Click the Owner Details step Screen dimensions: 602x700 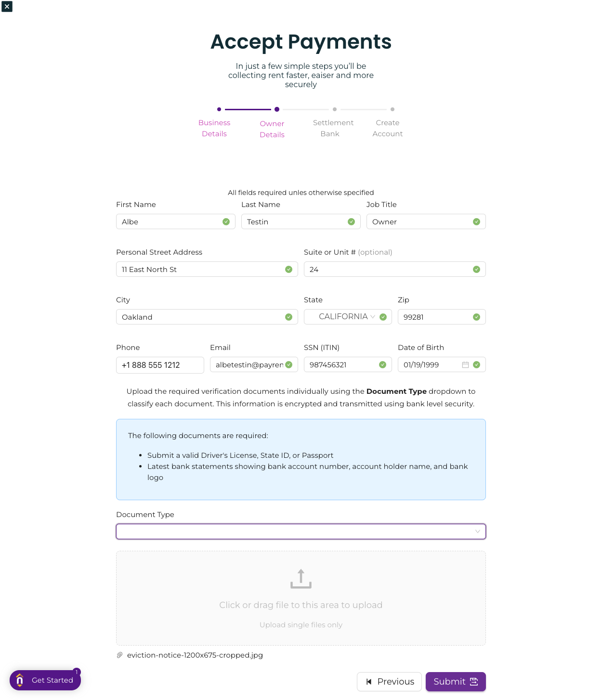(x=272, y=129)
